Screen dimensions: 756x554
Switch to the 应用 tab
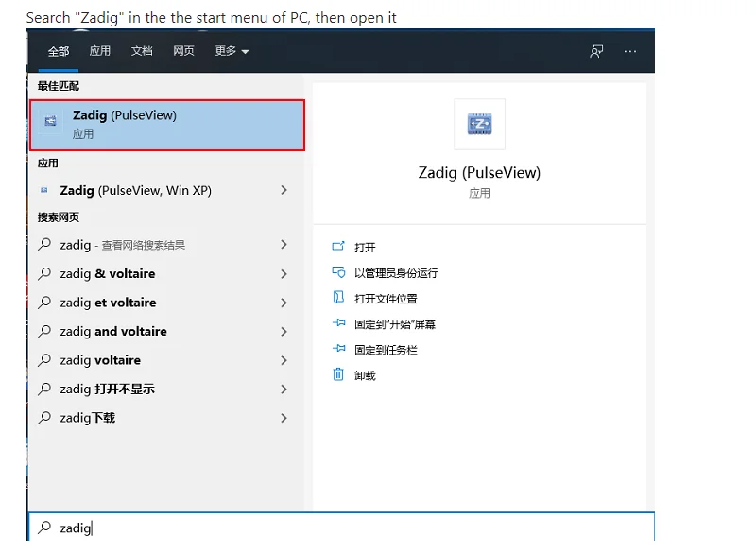(x=100, y=51)
